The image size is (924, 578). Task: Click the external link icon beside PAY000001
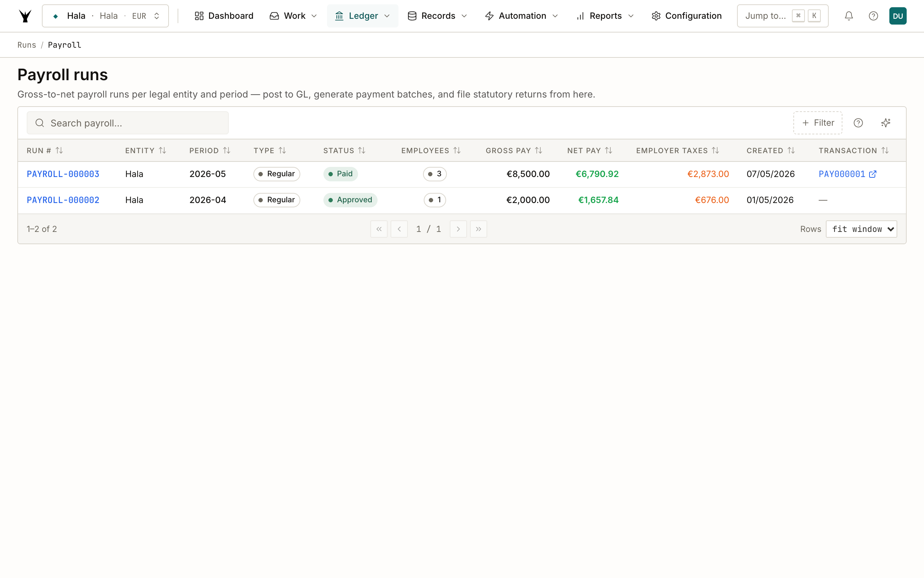click(x=872, y=174)
